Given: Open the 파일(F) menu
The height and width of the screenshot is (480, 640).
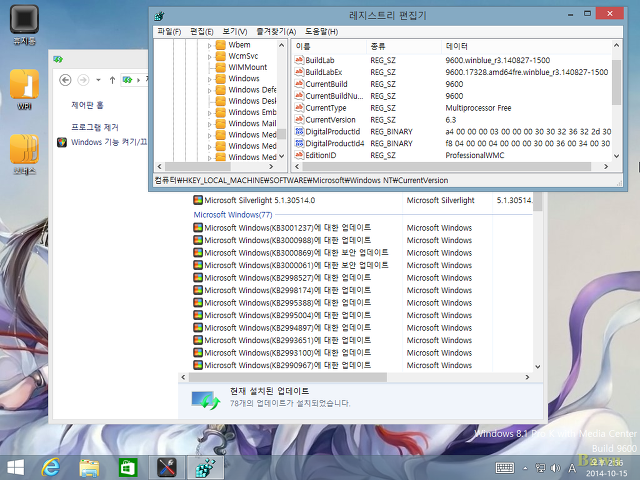Looking at the screenshot, I should coord(169,31).
